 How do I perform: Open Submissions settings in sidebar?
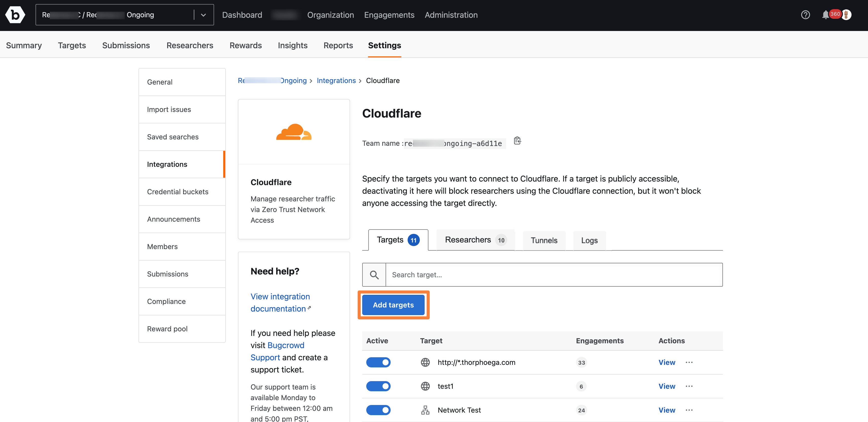(x=182, y=274)
